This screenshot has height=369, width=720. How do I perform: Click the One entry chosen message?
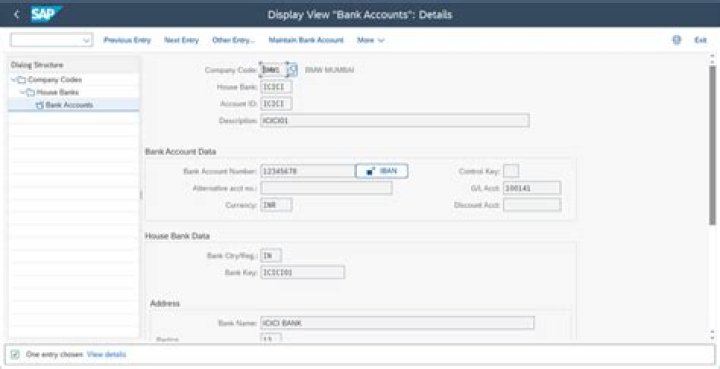point(54,354)
